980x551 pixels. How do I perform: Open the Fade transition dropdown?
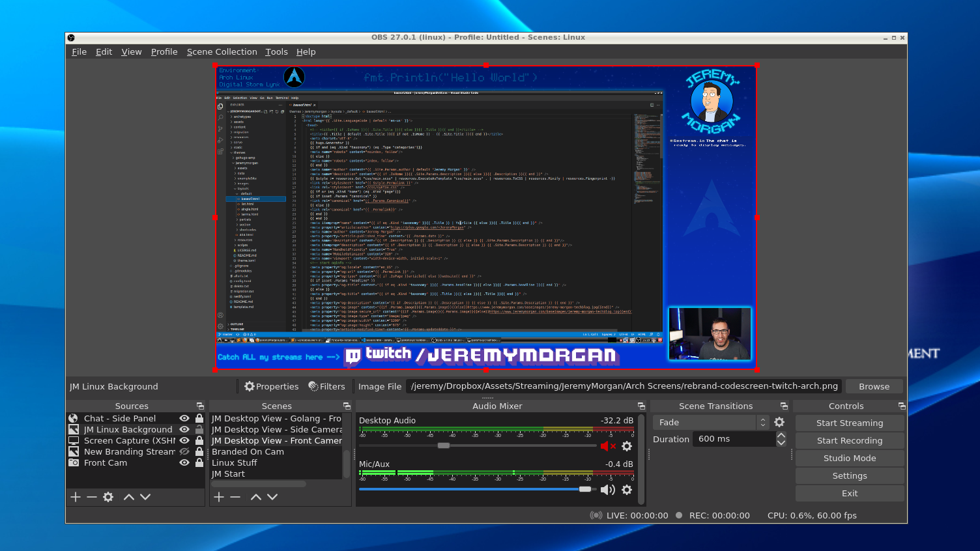click(762, 422)
